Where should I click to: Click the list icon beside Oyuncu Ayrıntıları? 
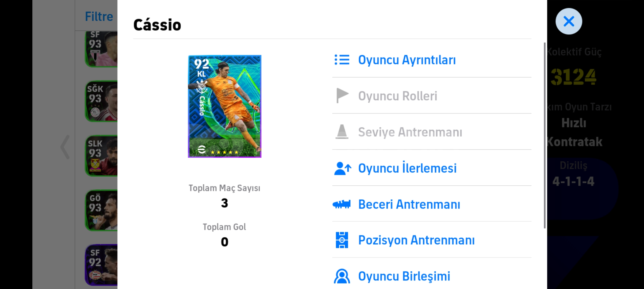342,60
